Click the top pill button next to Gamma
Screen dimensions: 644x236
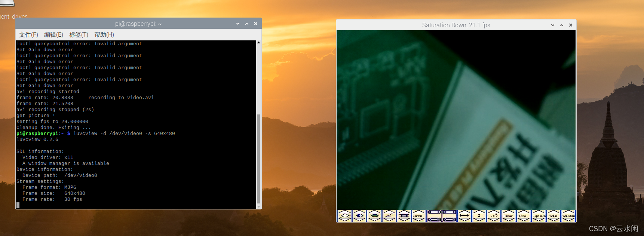point(434,212)
